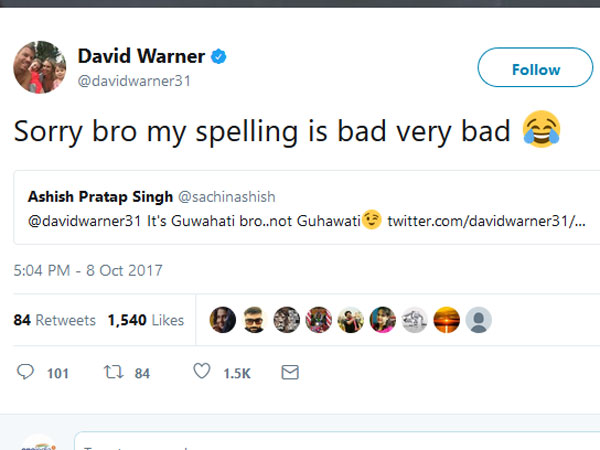The height and width of the screenshot is (450, 600).
Task: Click the retweet arrows icon
Action: [113, 372]
